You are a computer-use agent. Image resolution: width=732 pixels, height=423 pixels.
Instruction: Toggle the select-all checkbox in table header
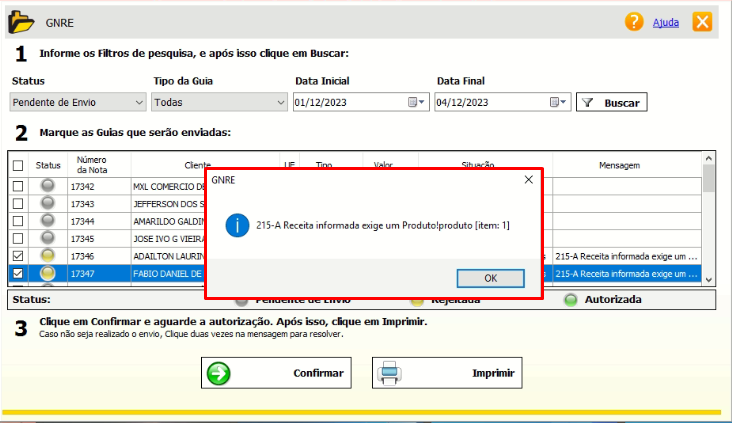click(x=17, y=165)
